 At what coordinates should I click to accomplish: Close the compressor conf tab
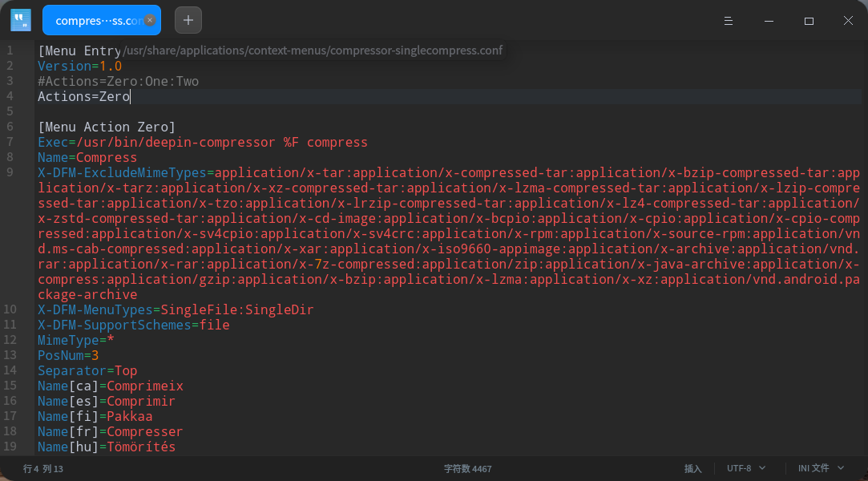click(x=149, y=21)
